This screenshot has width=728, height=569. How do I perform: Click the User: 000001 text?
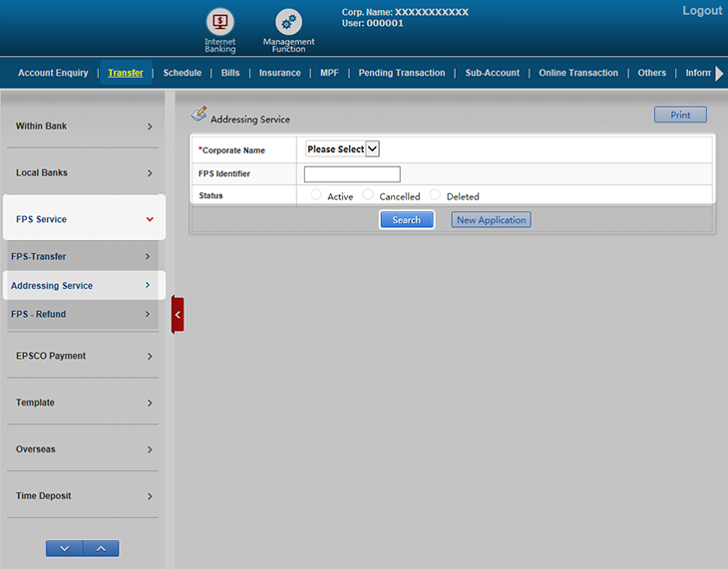pyautogui.click(x=372, y=23)
